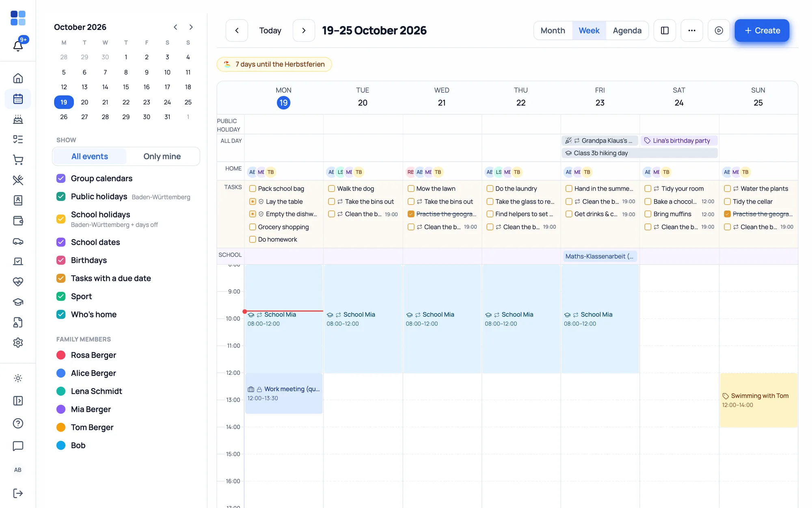
Task: Go to next month in mini calendar
Action: coord(191,27)
